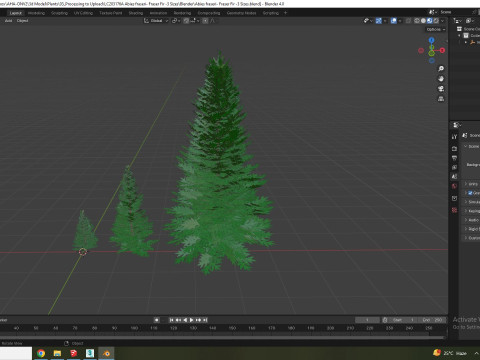The height and width of the screenshot is (360, 480).
Task: Switch to the Sculpting workspace tab
Action: 59,13
